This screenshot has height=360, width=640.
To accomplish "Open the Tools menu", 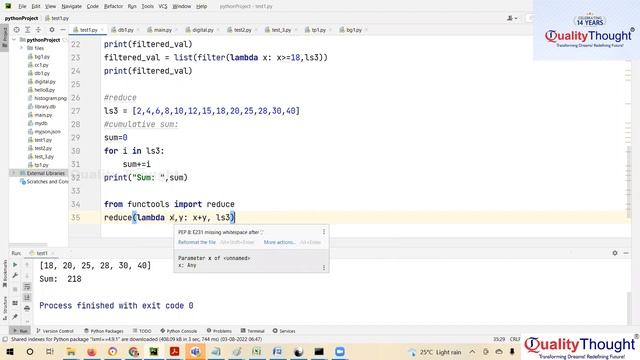I will [x=147, y=6].
